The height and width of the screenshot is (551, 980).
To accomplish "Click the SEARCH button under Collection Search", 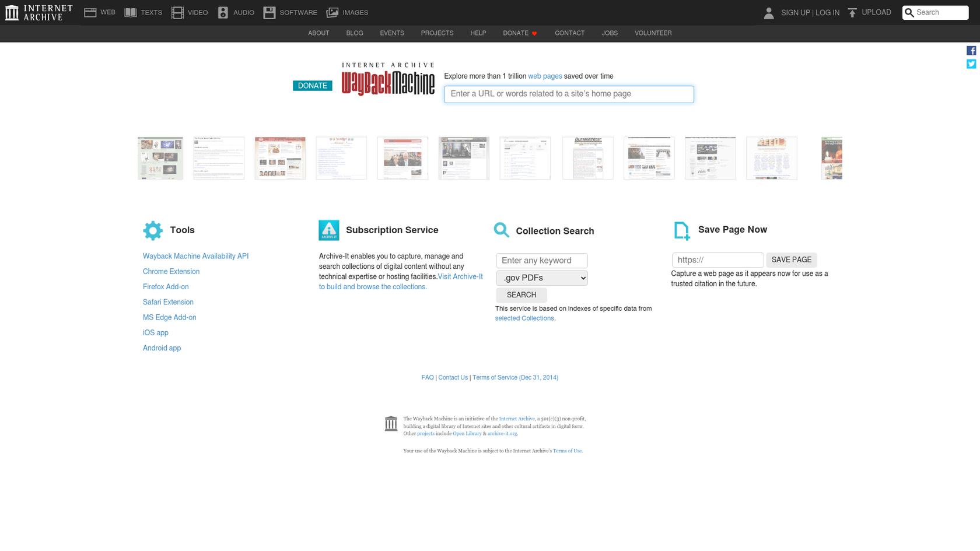I will (x=521, y=294).
